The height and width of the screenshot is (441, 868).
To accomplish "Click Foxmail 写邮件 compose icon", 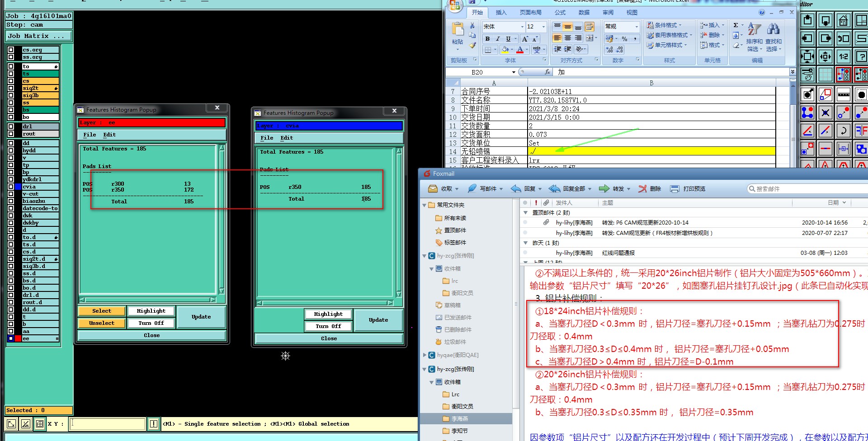I will coord(472,188).
